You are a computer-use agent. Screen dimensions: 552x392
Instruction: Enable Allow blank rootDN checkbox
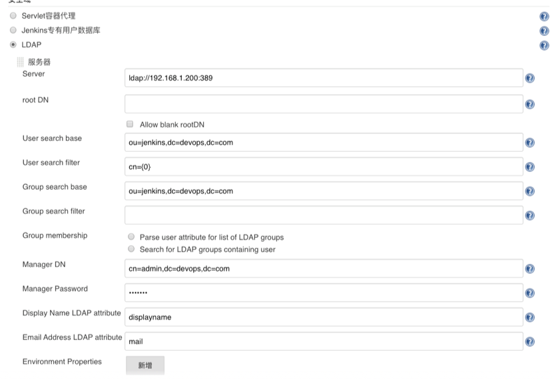click(130, 124)
